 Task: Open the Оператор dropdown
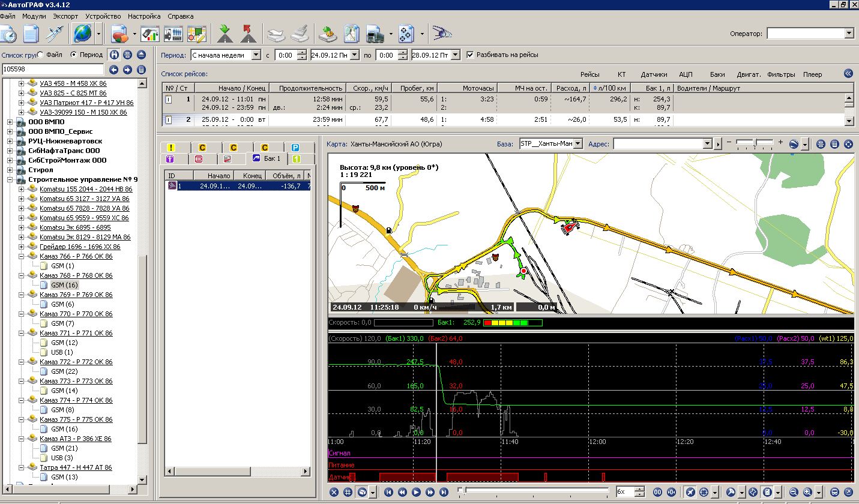tap(849, 34)
